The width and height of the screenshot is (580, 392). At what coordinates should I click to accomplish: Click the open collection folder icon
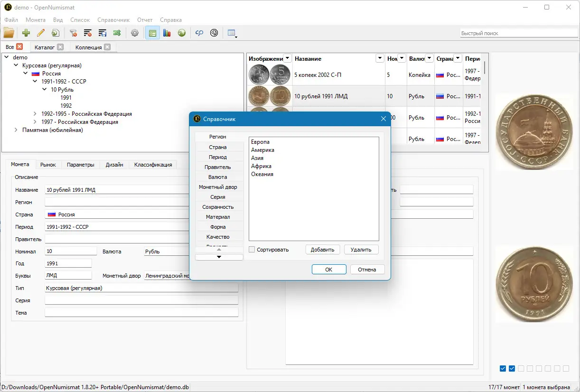[x=9, y=33]
